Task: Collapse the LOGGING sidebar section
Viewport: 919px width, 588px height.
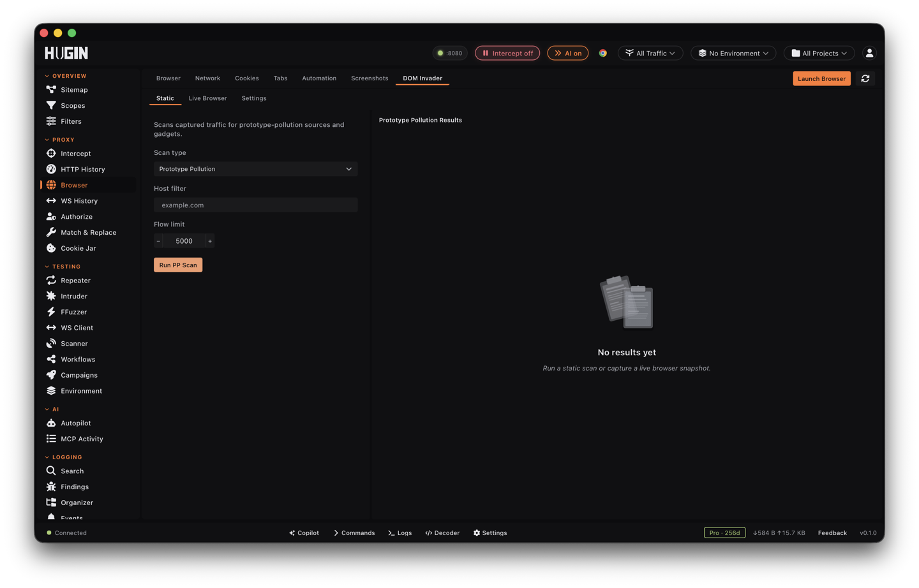Action: [63, 457]
